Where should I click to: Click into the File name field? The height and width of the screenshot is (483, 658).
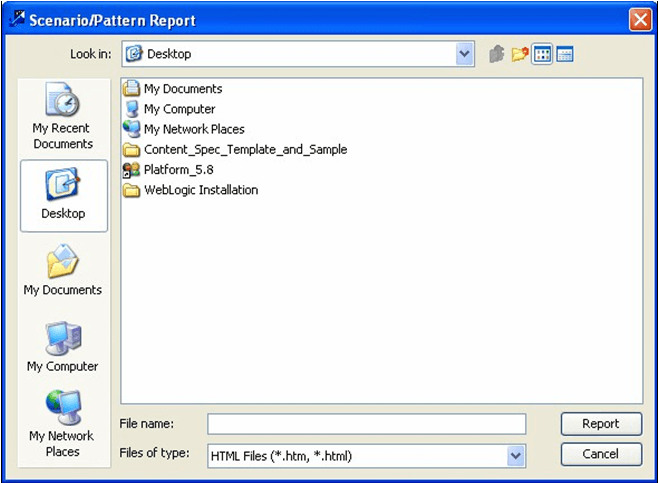(x=366, y=424)
